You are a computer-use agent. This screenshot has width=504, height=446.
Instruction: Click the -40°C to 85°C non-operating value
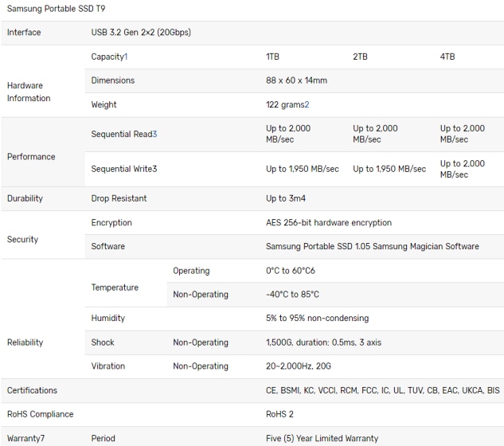point(292,295)
